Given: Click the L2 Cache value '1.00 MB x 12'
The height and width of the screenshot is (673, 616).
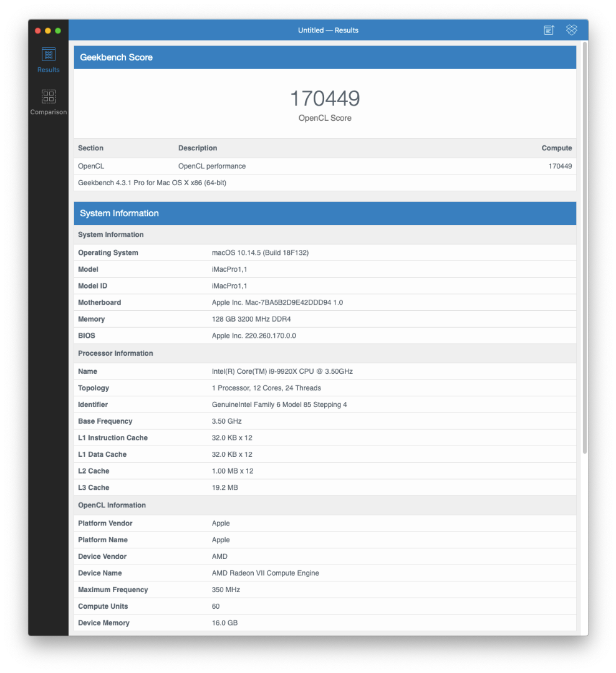Looking at the screenshot, I should click(233, 471).
